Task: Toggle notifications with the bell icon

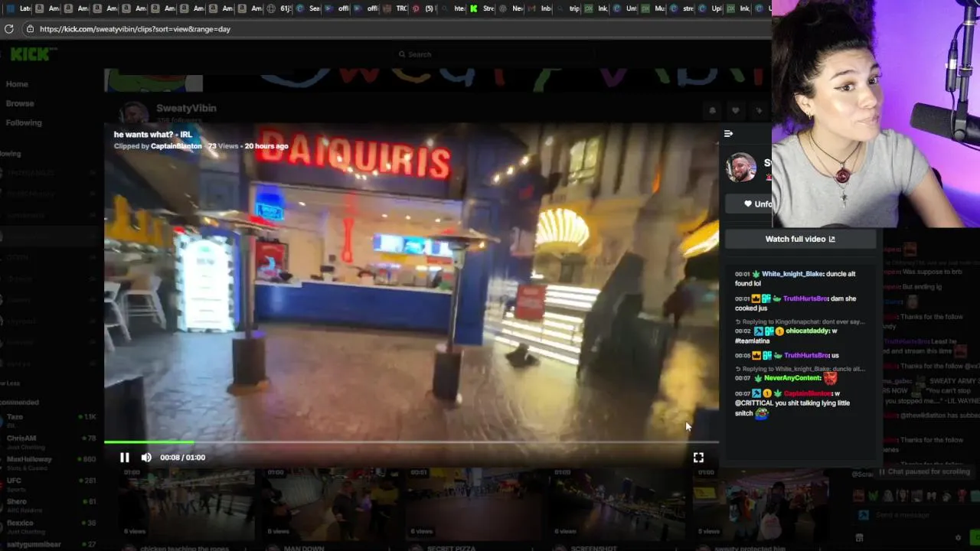Action: tap(712, 111)
